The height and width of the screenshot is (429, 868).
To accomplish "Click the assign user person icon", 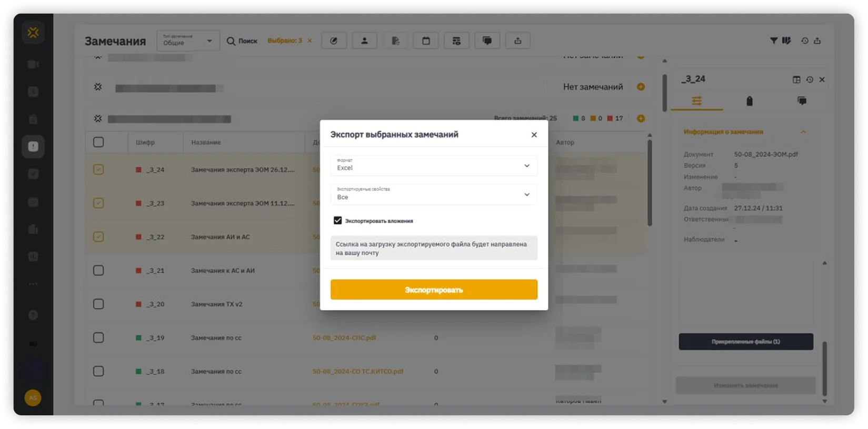I will (364, 41).
